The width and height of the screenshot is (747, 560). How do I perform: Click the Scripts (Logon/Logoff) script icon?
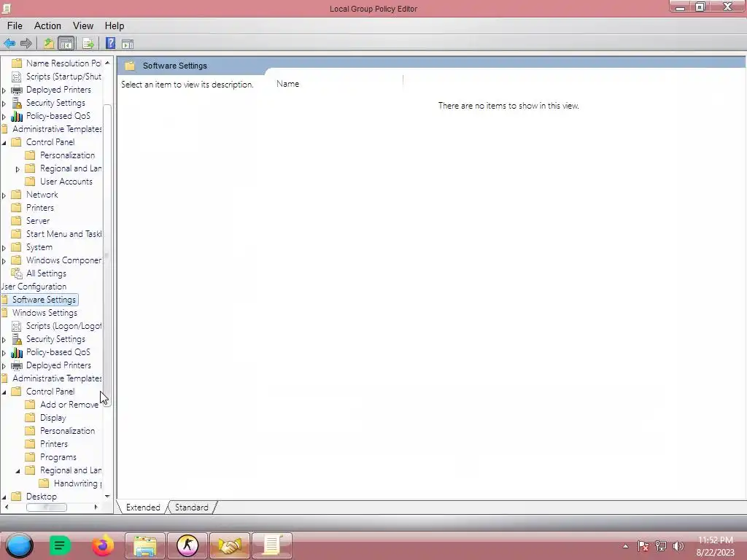[x=16, y=326]
